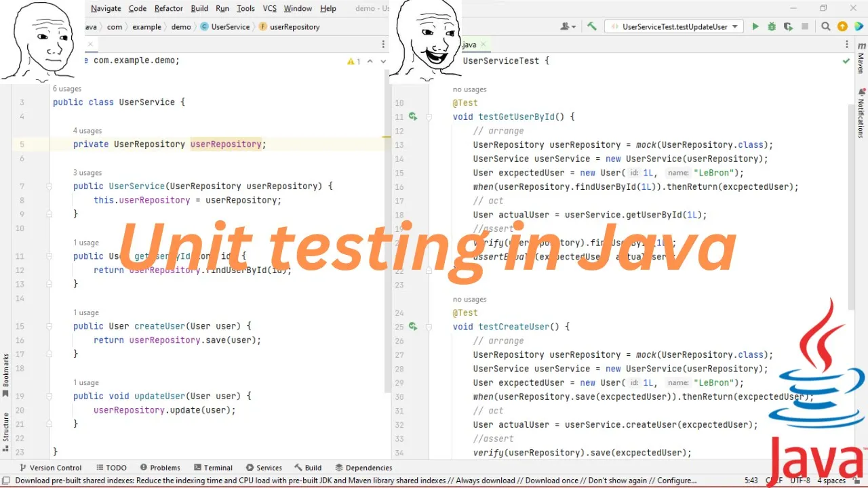The height and width of the screenshot is (488, 868).
Task: Open the Navigate menu
Action: [106, 8]
